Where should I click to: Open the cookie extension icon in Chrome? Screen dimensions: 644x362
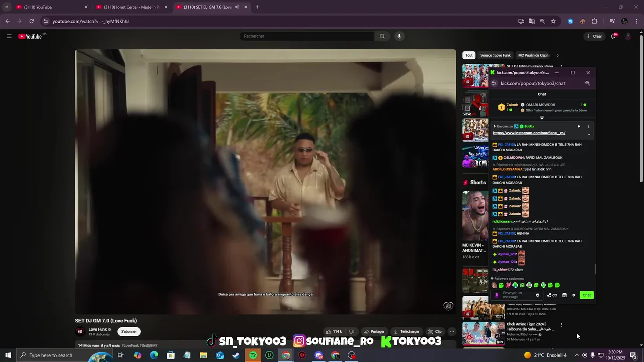point(582,21)
